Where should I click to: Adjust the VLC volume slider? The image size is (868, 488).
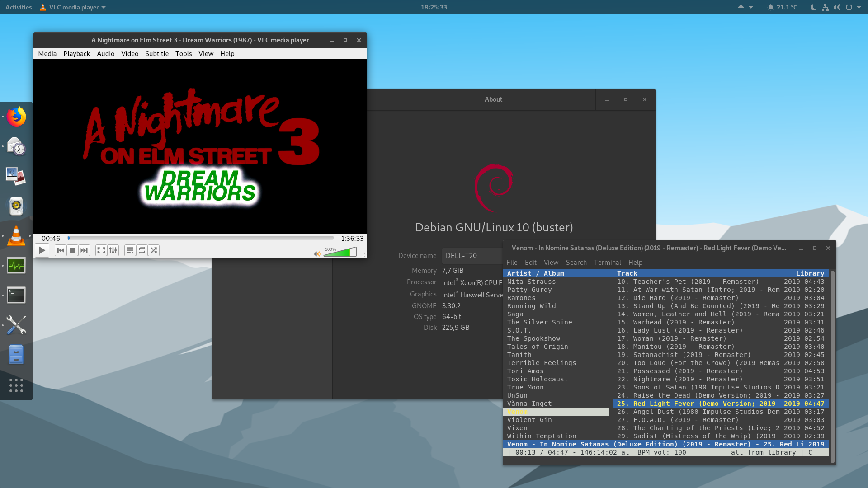(x=340, y=253)
